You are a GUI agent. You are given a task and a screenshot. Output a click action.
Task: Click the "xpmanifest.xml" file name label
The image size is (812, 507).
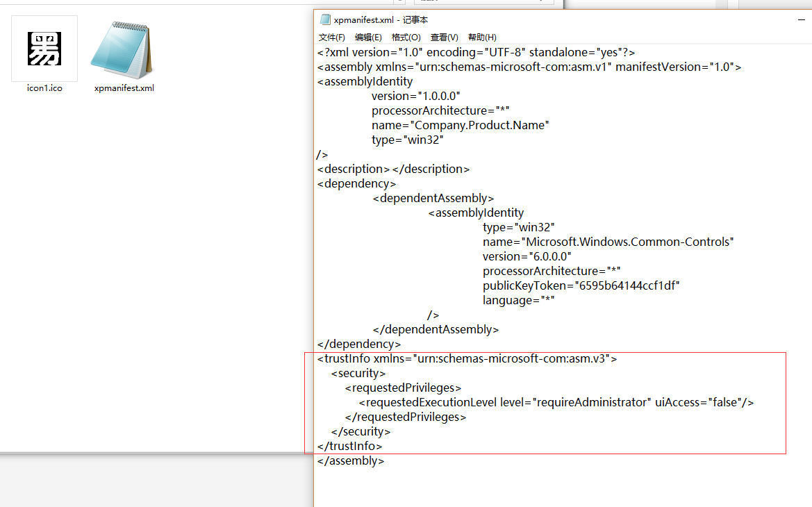[x=124, y=88]
